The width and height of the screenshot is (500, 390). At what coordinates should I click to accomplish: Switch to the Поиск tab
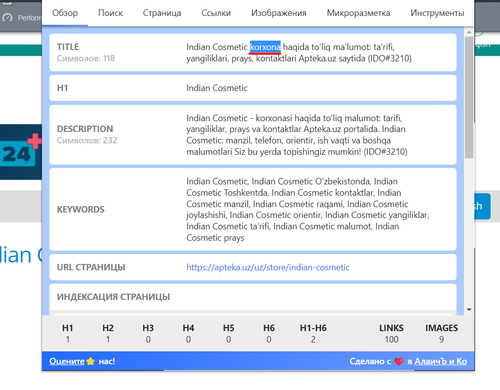[x=110, y=13]
